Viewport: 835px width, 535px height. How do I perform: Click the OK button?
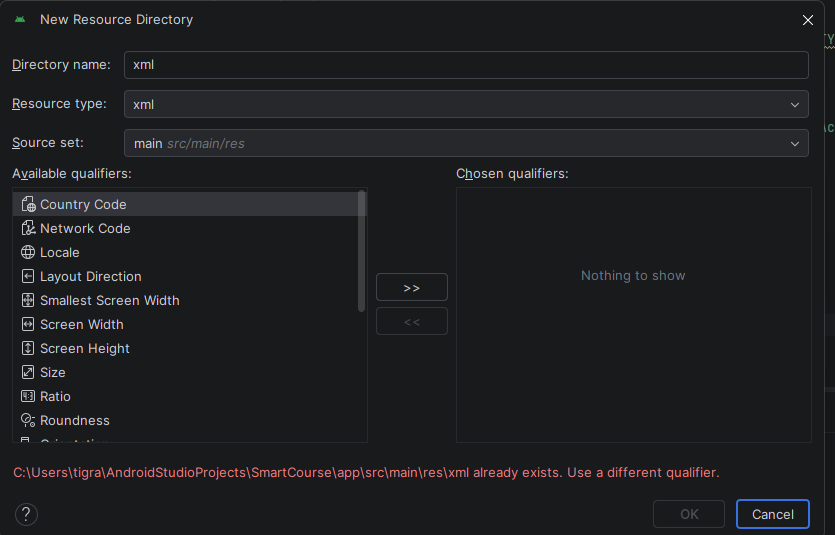point(689,514)
